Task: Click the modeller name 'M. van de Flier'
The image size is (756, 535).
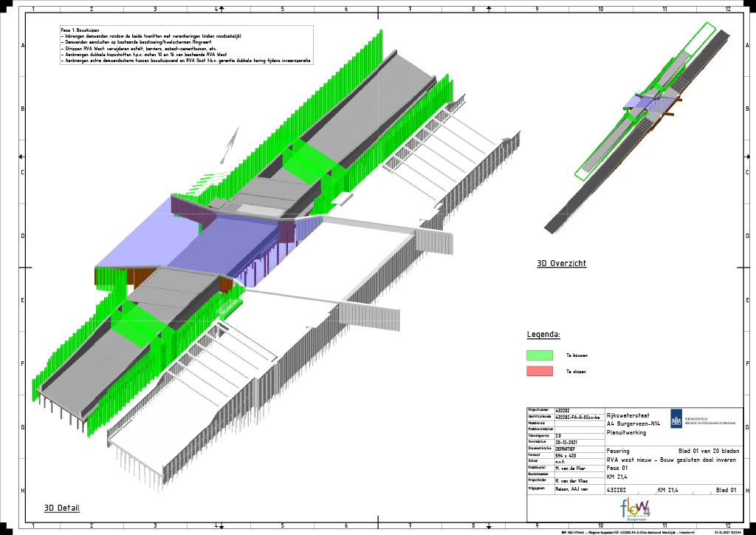Action: (569, 468)
